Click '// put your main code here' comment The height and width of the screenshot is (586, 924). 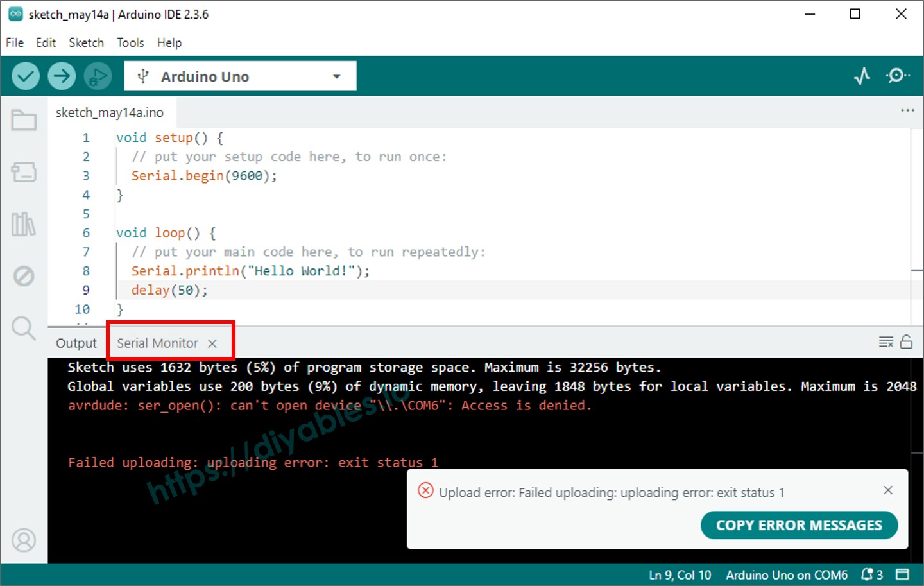coord(308,252)
